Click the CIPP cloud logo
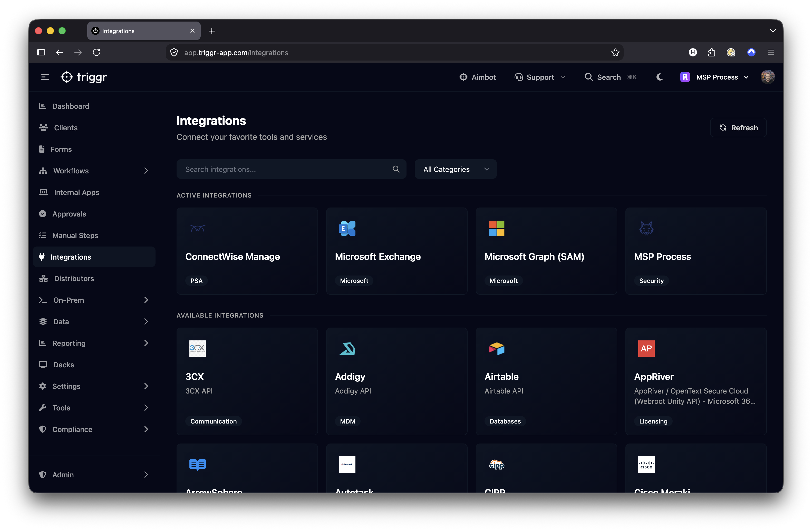The image size is (812, 531). [x=497, y=465]
